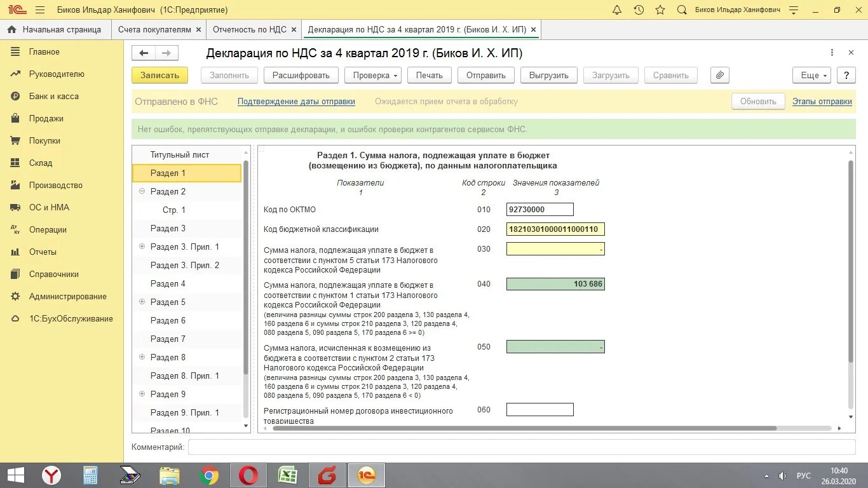Screen dimensions: 868x488
Task: Open notifications bell icon
Action: pyautogui.click(x=617, y=10)
